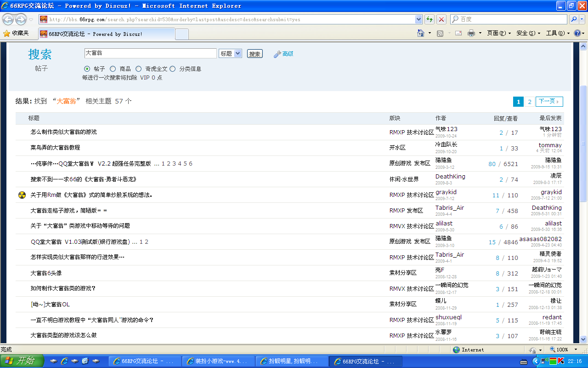
Task: Select the 商品 radio button
Action: click(113, 69)
